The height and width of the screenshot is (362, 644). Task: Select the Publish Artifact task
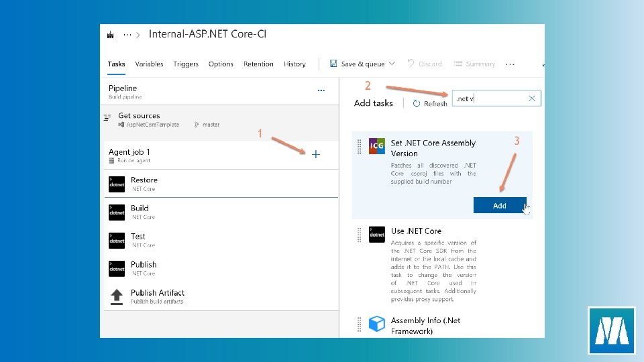point(221,297)
